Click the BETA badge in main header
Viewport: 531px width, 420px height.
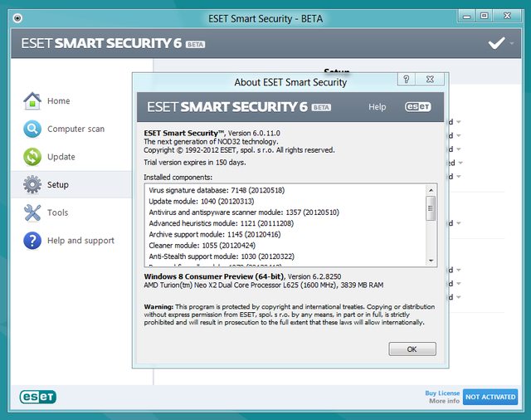pyautogui.click(x=196, y=44)
